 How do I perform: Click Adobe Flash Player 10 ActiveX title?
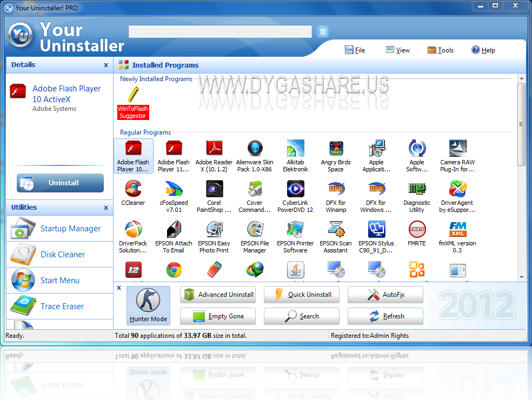[x=66, y=94]
